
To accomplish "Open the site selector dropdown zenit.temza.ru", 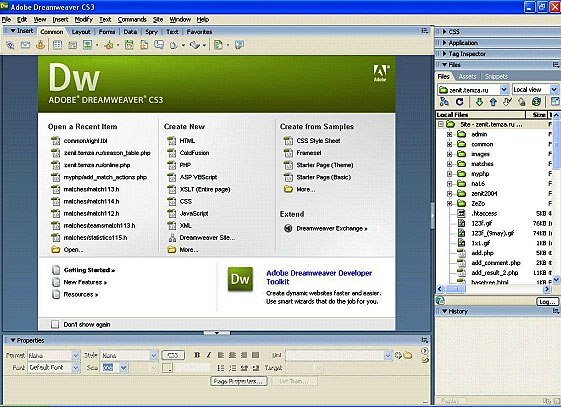I will (504, 89).
